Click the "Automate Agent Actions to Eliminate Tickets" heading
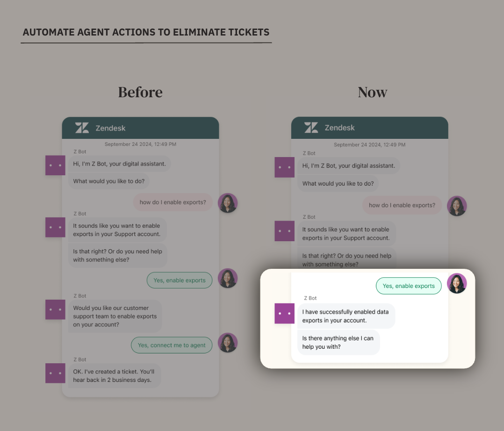Screen dimensions: 504x431 (146, 33)
